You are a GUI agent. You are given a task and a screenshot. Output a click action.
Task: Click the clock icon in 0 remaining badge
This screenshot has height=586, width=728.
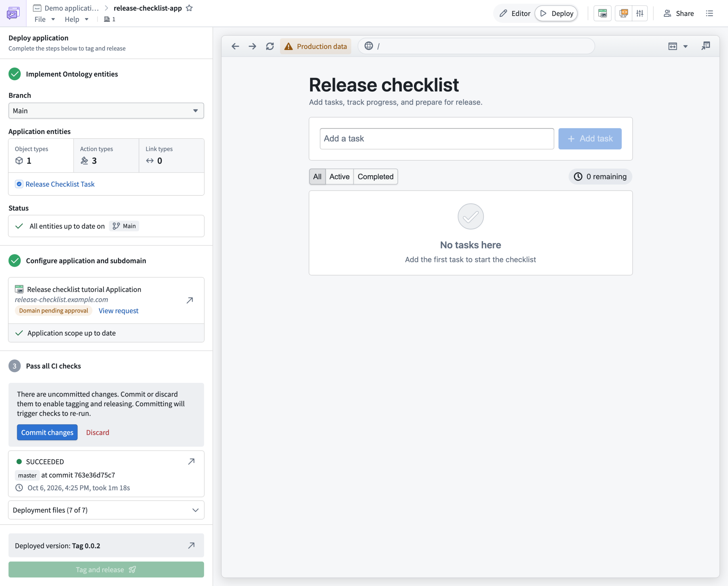pyautogui.click(x=578, y=176)
